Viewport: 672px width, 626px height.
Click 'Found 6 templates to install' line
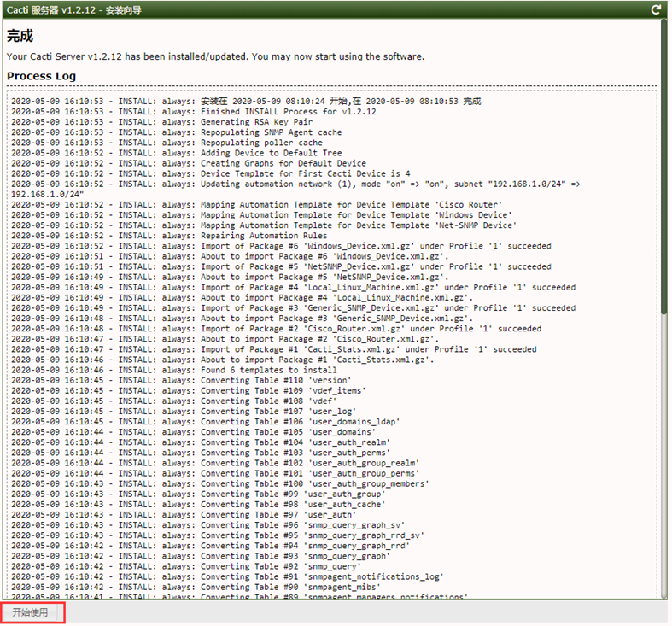174,370
